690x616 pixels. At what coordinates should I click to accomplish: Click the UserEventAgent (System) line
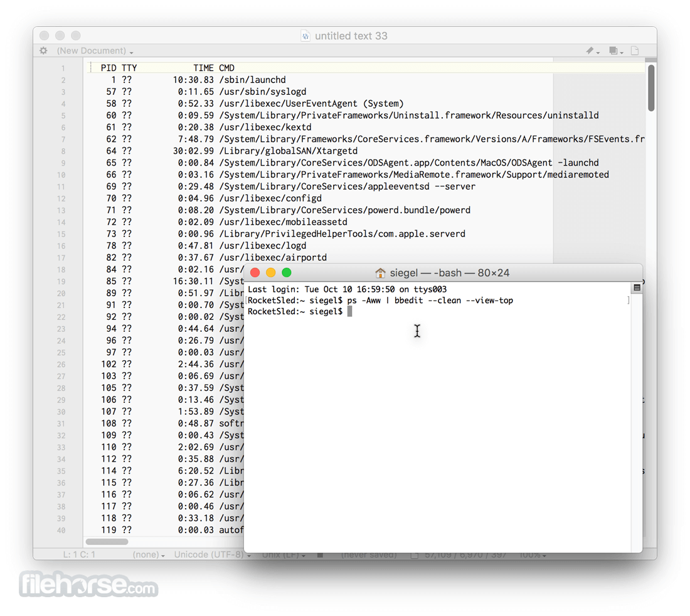(252, 104)
